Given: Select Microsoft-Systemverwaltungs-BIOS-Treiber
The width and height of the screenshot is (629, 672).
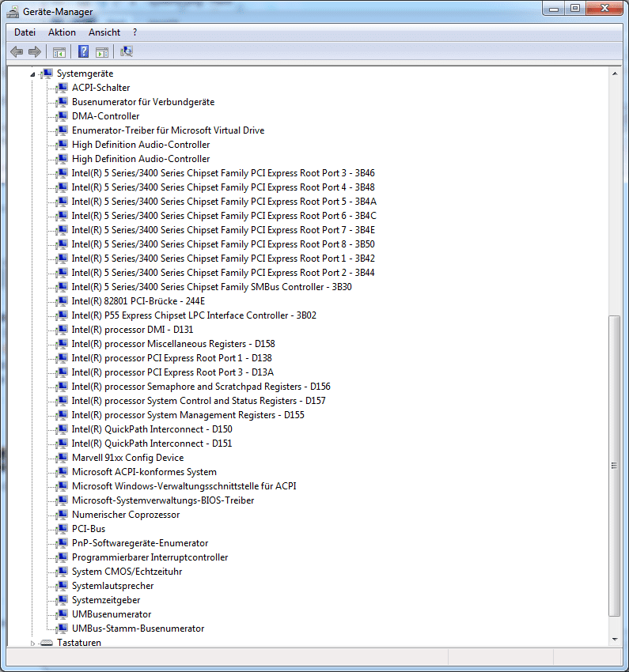Looking at the screenshot, I should pos(163,500).
